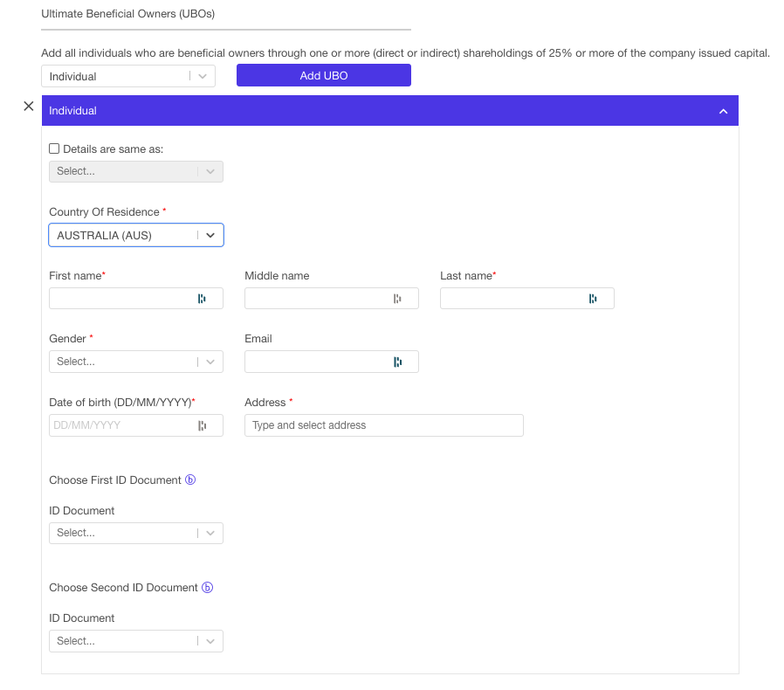
Task: Click the 'Type and select address' field
Action: [x=384, y=425]
